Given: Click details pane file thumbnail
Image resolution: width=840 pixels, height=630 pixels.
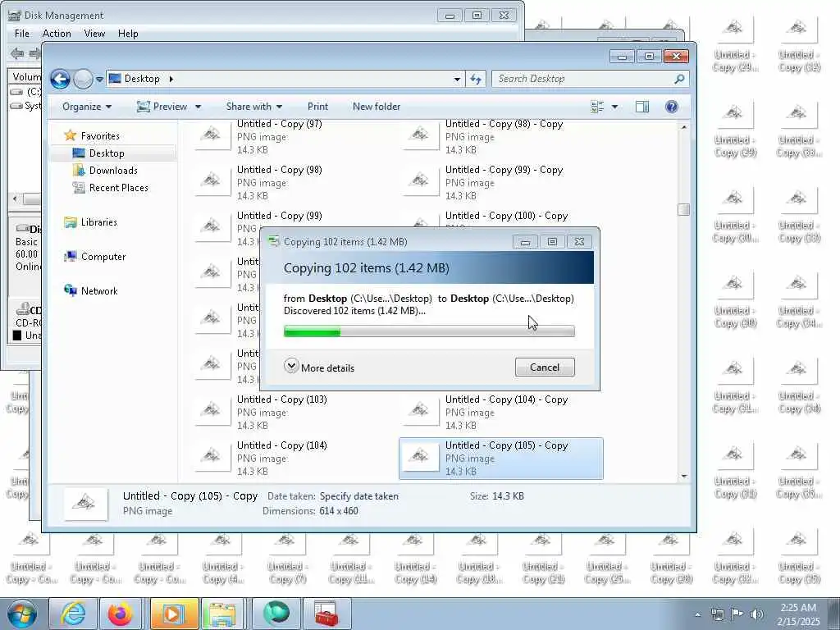Looking at the screenshot, I should pos(85,504).
